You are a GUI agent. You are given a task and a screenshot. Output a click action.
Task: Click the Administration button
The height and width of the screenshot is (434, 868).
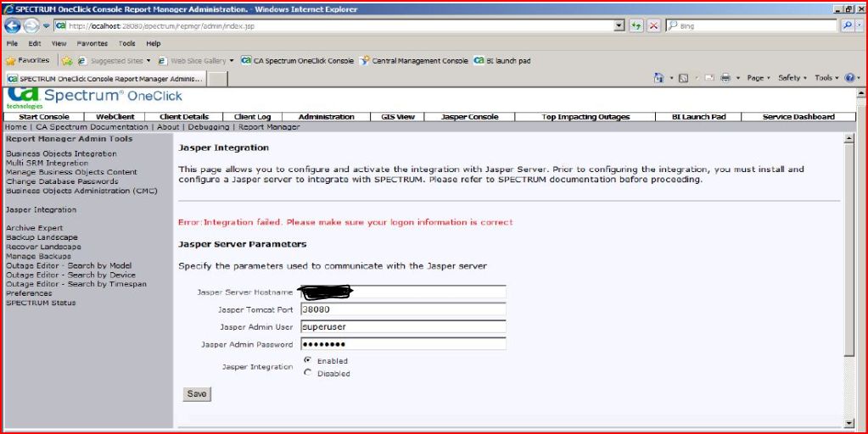tap(326, 117)
